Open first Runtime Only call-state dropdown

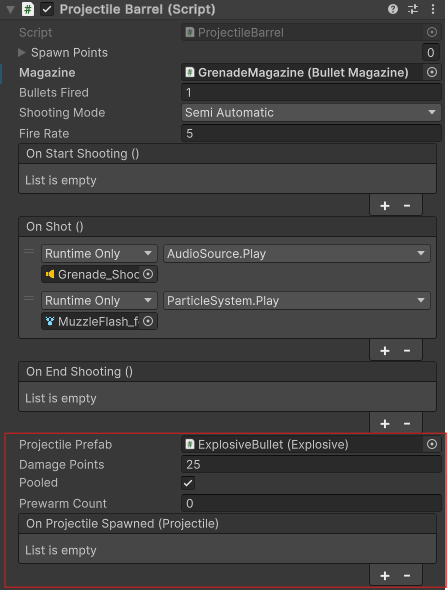click(x=99, y=254)
